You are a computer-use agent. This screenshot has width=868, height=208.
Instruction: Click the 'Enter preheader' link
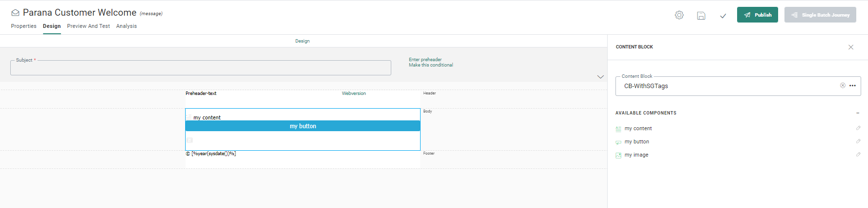tap(425, 60)
